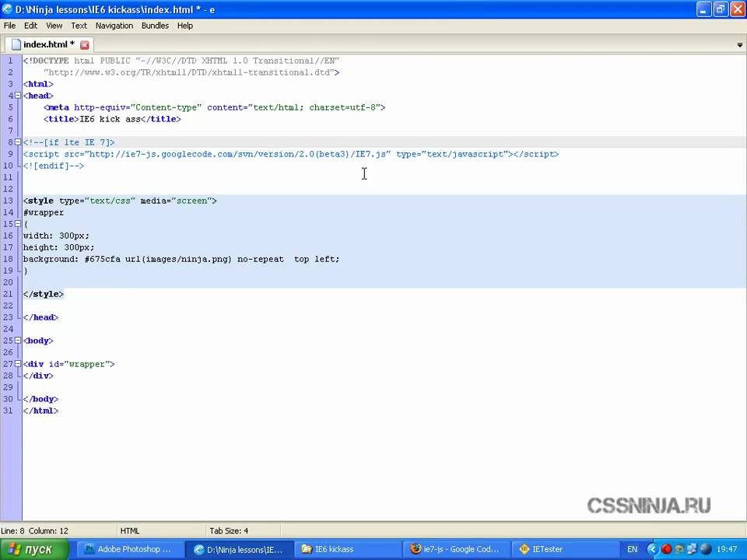Open the Navigation menu
This screenshot has height=560, width=747.
click(x=114, y=26)
